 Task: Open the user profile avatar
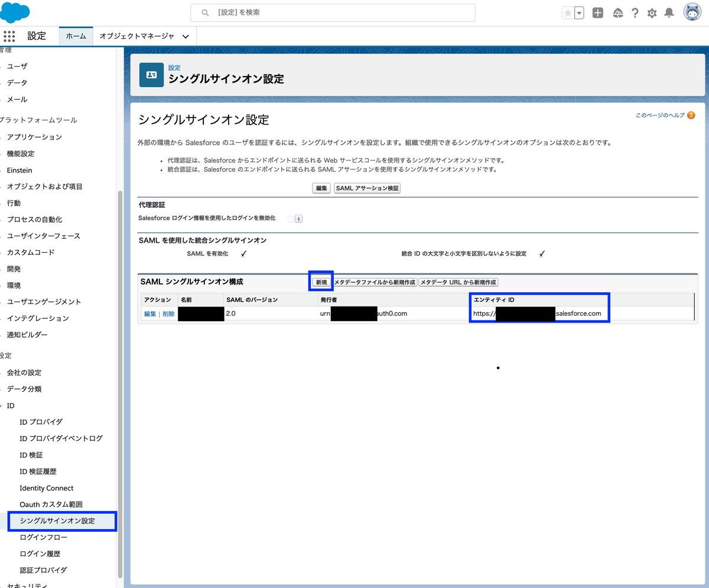click(x=692, y=12)
